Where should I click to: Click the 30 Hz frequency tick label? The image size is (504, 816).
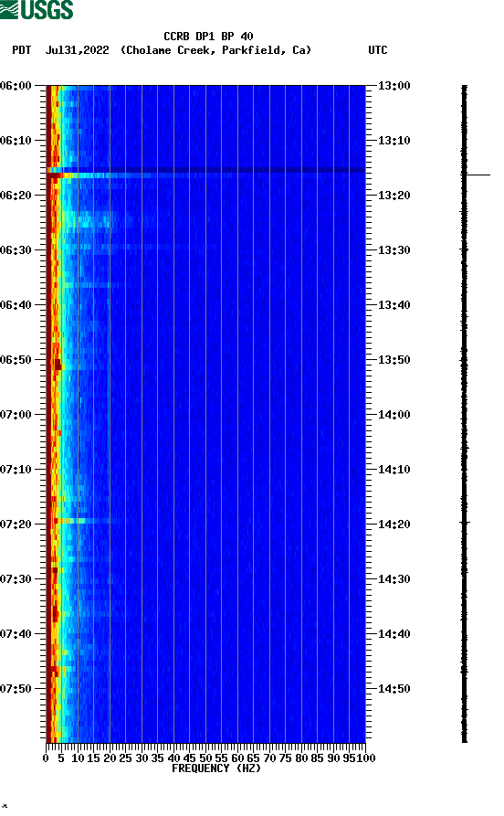coord(142,758)
